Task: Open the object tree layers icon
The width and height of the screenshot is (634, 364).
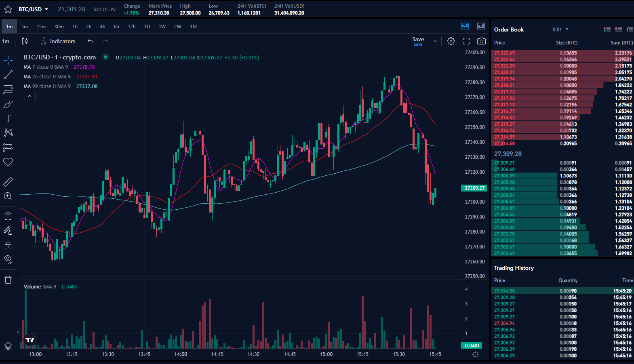Action: click(x=8, y=346)
